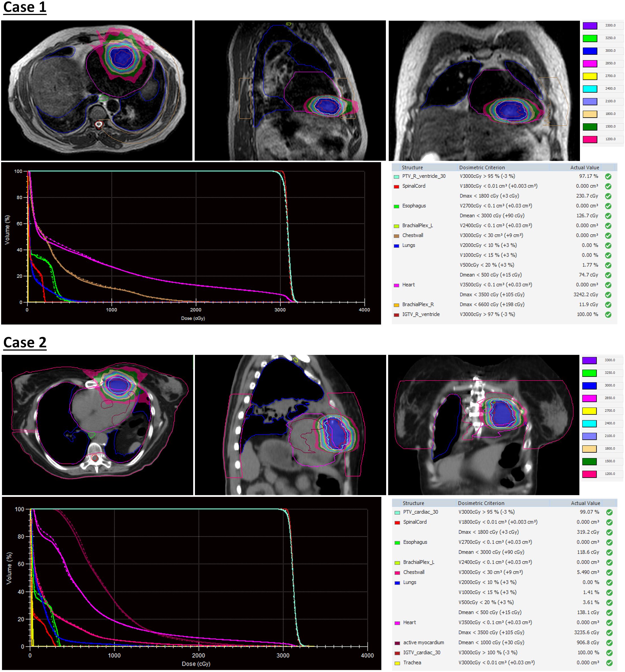Click the checkmark on the IGTV_R_ventricle row

(x=608, y=314)
